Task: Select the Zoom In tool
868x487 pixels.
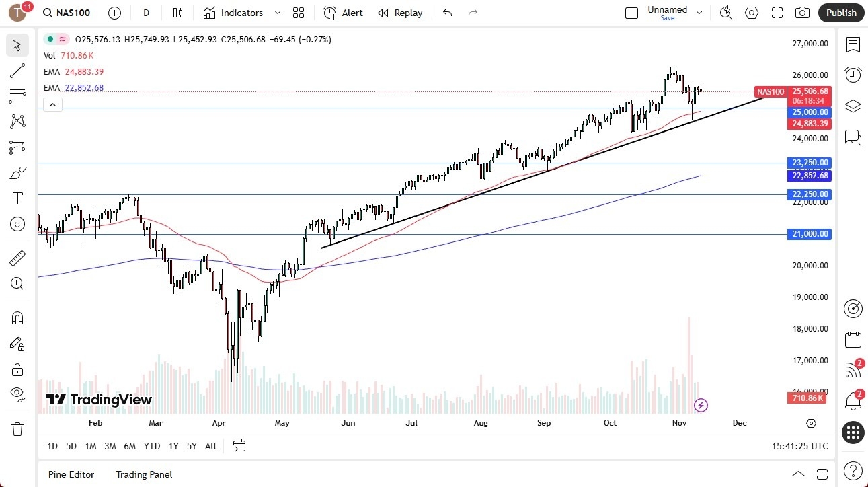Action: click(x=17, y=283)
